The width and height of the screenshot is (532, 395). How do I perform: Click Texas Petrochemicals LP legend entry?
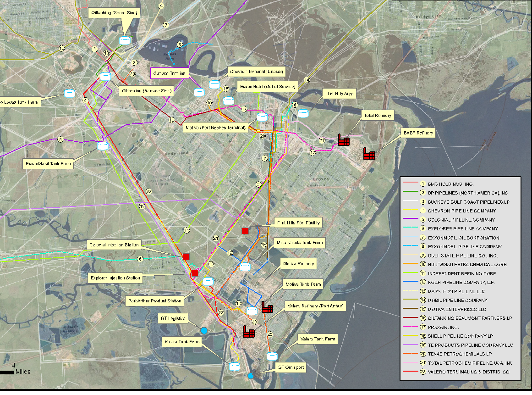pyautogui.click(x=448, y=354)
